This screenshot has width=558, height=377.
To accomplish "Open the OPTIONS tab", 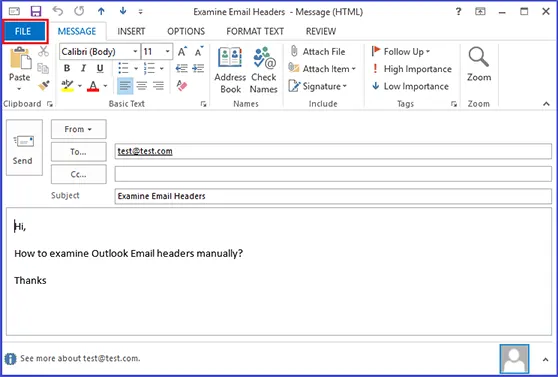I will tap(186, 31).
